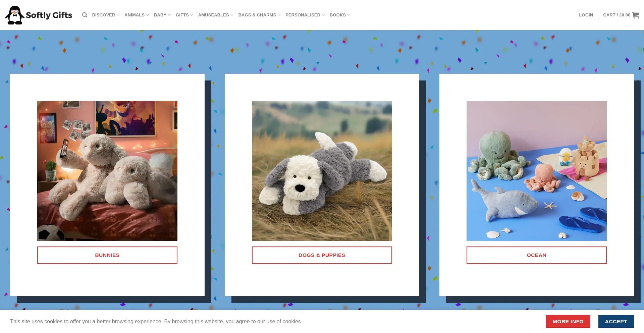Screen dimensions: 644x333
Task: Click the plush puppy product image
Action: tap(322, 171)
